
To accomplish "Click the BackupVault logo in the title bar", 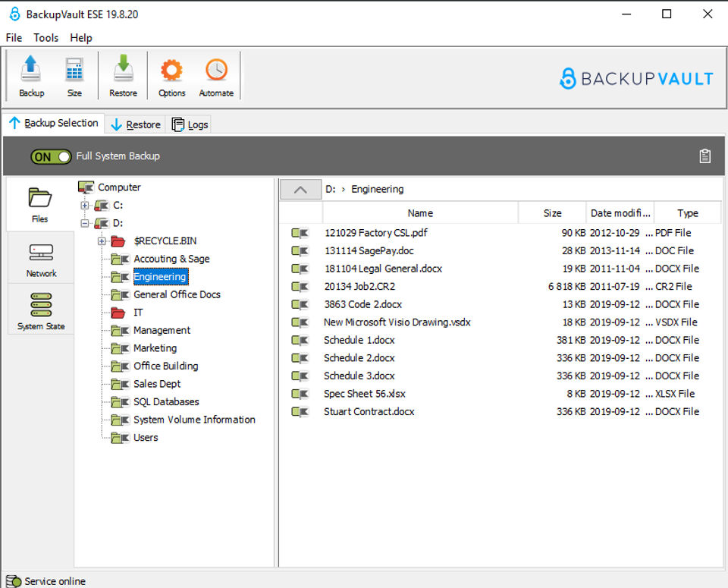I will click(15, 14).
